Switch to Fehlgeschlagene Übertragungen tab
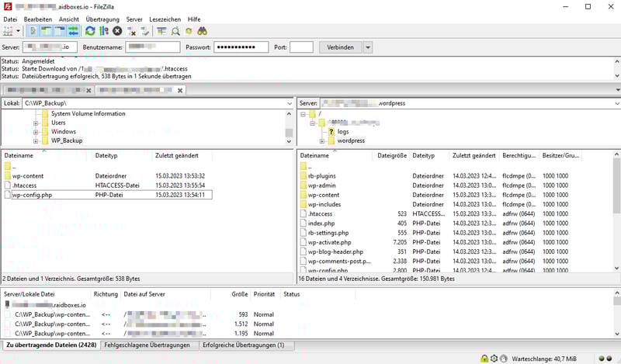The width and height of the screenshot is (621, 364). 147,345
